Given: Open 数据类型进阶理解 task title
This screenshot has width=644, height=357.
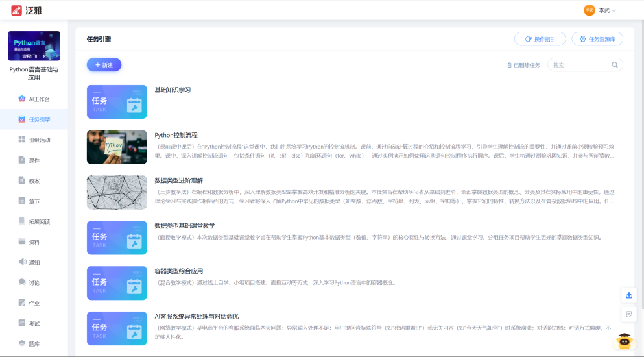Looking at the screenshot, I should point(178,180).
